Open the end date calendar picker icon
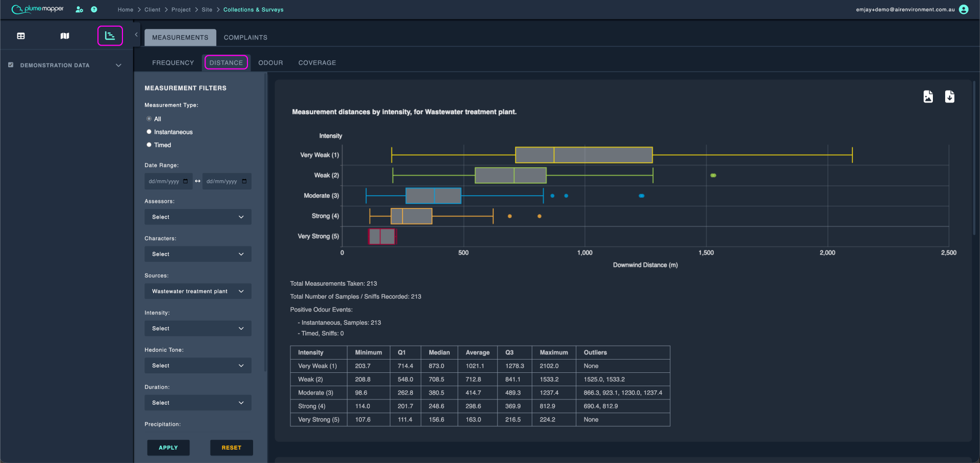980x463 pixels. [x=244, y=181]
